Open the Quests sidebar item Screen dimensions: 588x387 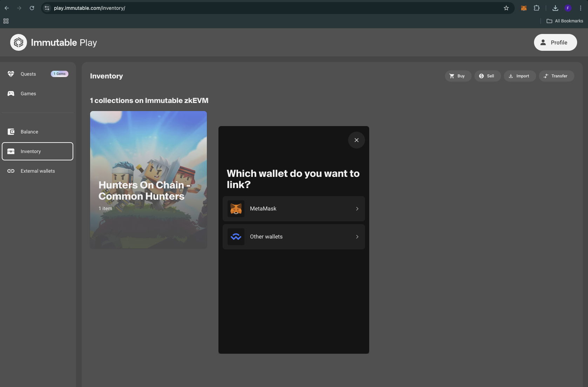pyautogui.click(x=38, y=74)
